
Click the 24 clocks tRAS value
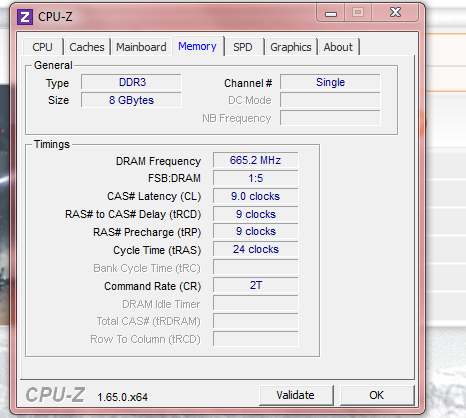coord(256,249)
